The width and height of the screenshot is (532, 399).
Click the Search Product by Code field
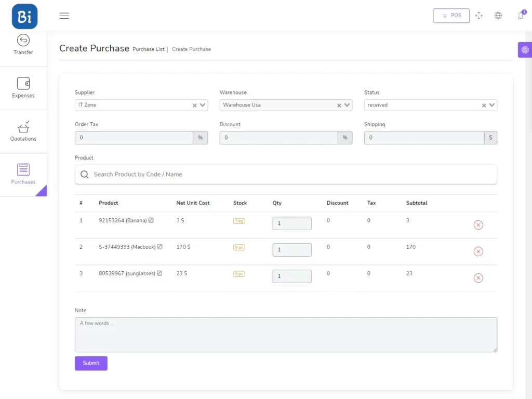pos(286,175)
